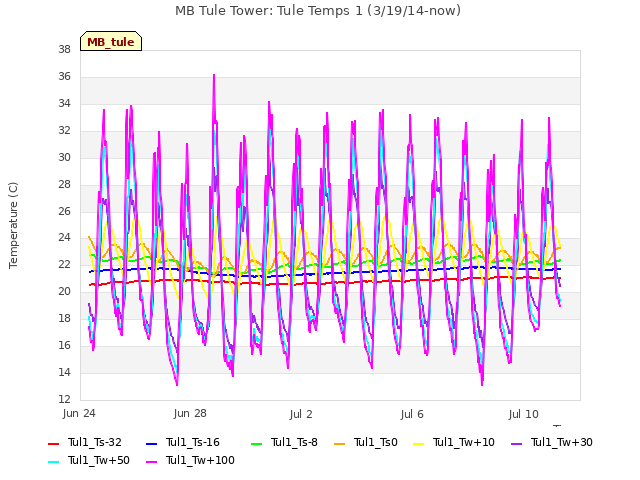640x480 pixels.
Task: Click the 18 y-axis tick label
Action: point(64,318)
